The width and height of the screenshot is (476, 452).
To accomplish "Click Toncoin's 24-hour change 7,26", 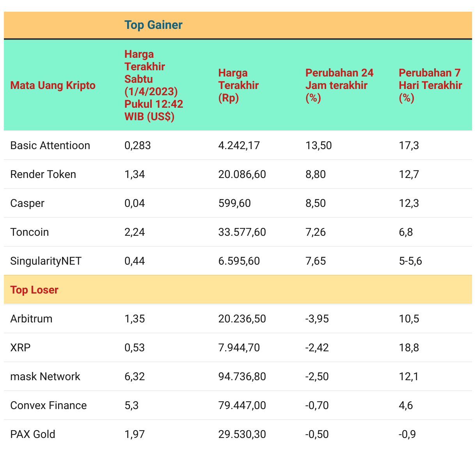I will click(315, 232).
